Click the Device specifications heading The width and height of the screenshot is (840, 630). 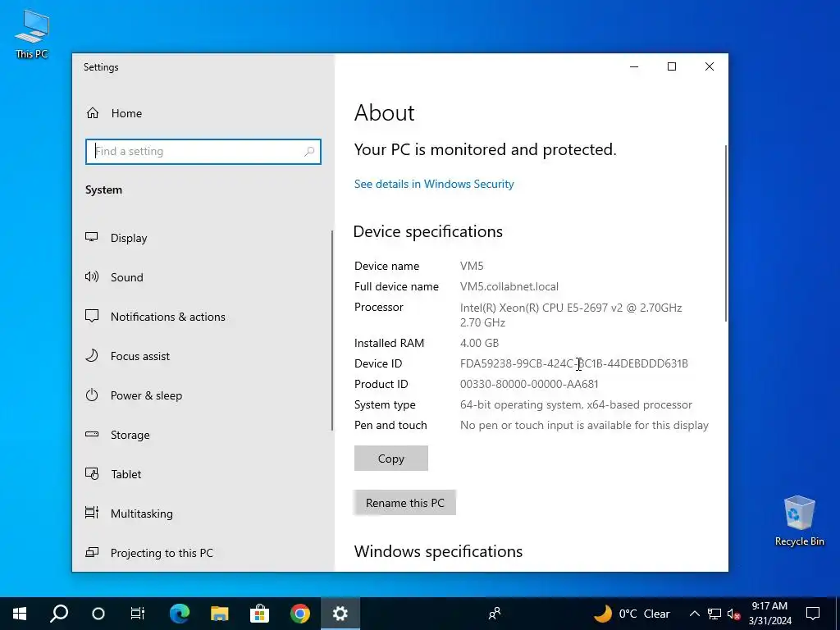tap(428, 231)
